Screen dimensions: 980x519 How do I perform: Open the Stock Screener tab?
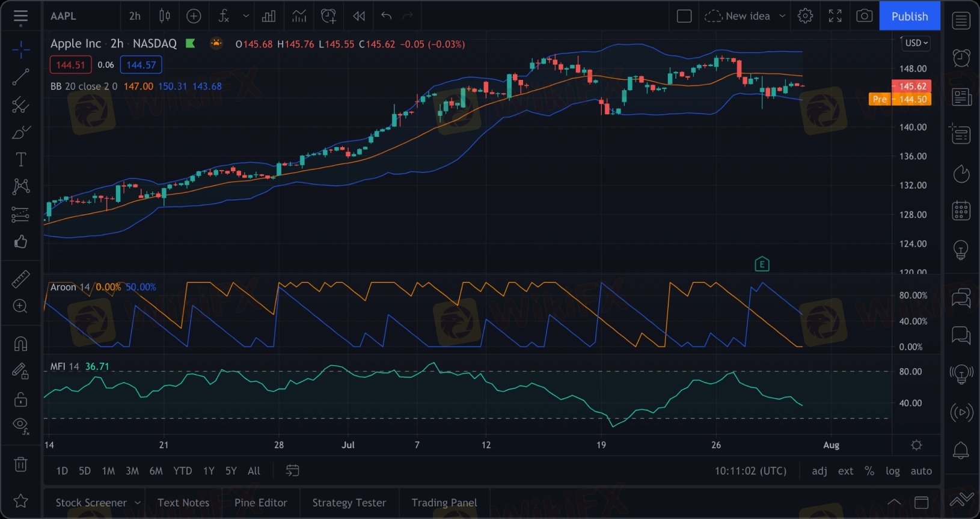(x=91, y=503)
